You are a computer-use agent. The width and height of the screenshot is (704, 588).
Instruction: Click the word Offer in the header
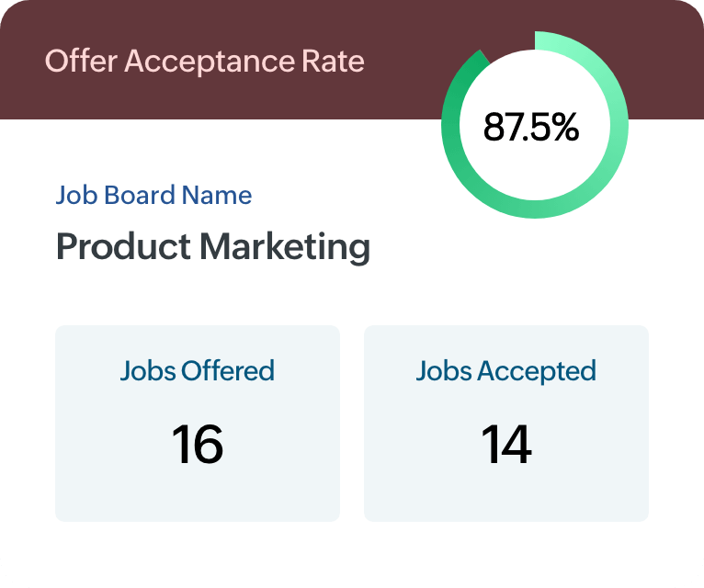[81, 61]
